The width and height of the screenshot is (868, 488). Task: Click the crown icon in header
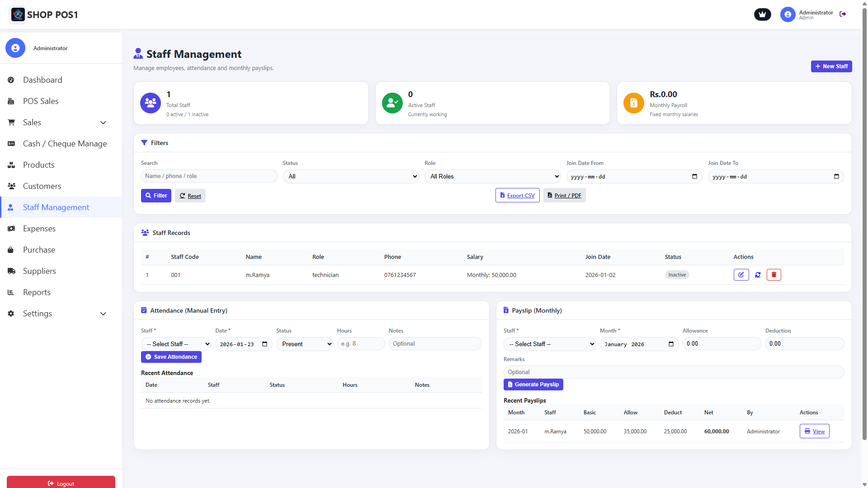(x=762, y=14)
